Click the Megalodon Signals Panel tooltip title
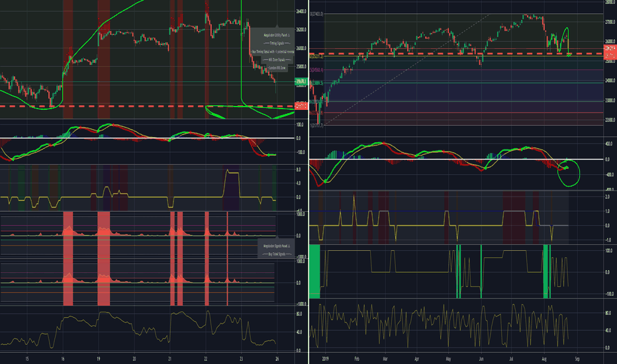 coord(276,246)
